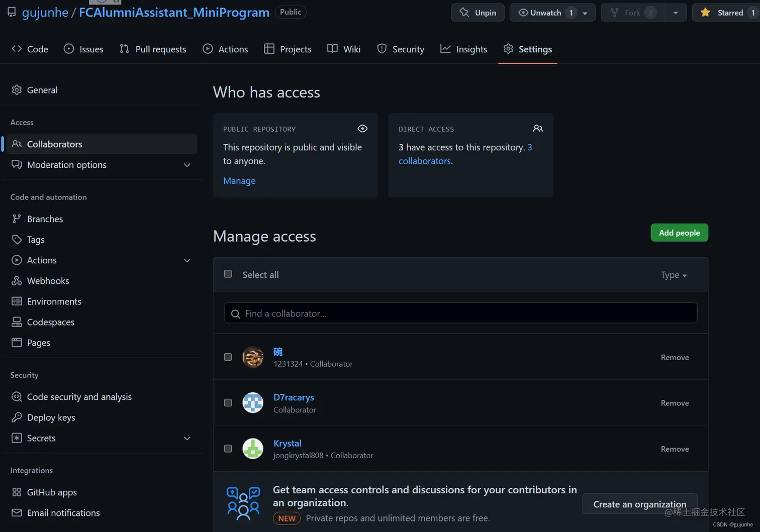This screenshot has width=760, height=532.
Task: Click the Find a collaborator search field
Action: [x=460, y=313]
